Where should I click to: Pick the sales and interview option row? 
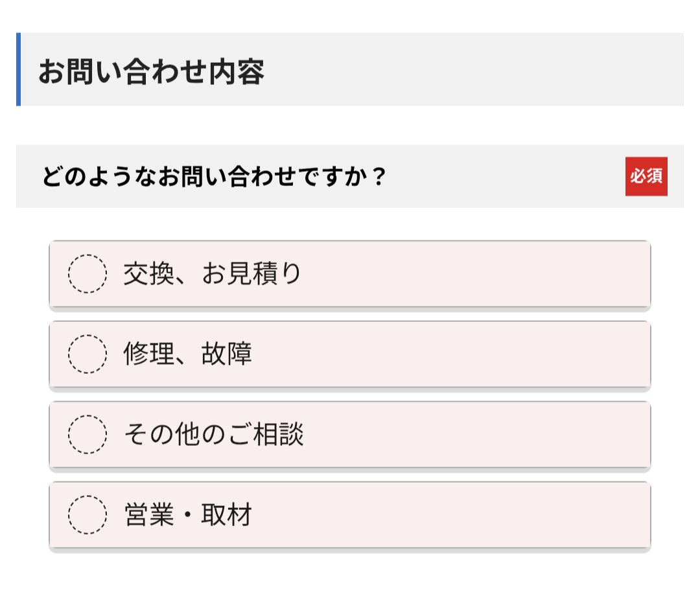coord(350,516)
